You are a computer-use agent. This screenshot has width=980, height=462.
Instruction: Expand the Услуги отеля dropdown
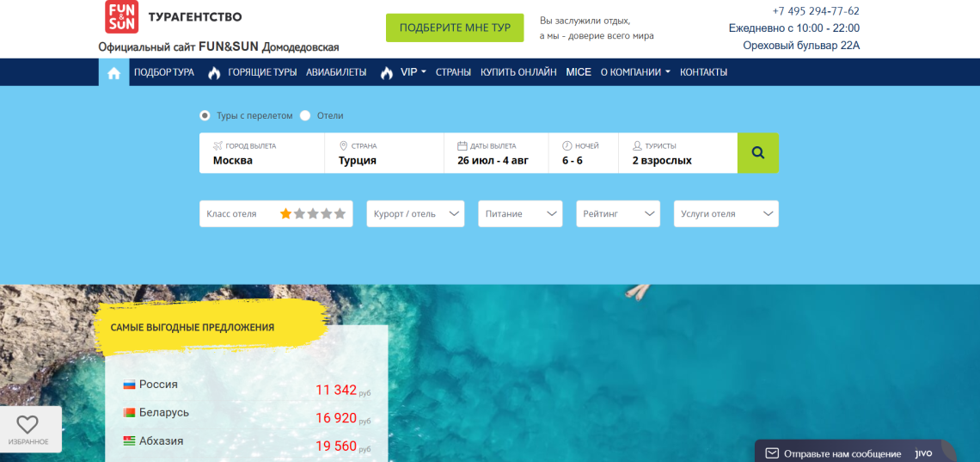coord(726,214)
